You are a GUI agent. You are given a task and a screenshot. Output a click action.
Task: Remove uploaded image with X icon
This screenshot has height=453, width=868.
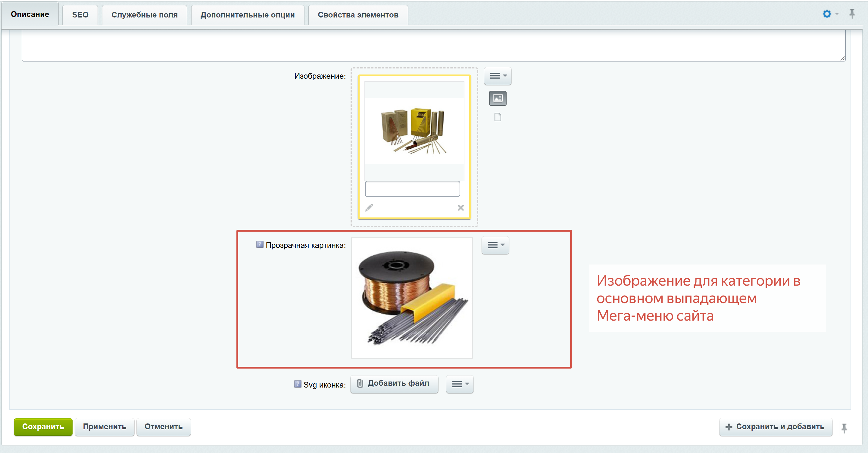click(x=461, y=208)
